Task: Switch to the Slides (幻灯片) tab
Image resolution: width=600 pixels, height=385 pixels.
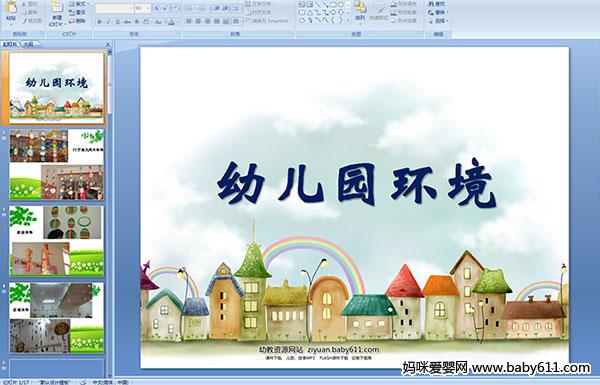Action: [10, 44]
